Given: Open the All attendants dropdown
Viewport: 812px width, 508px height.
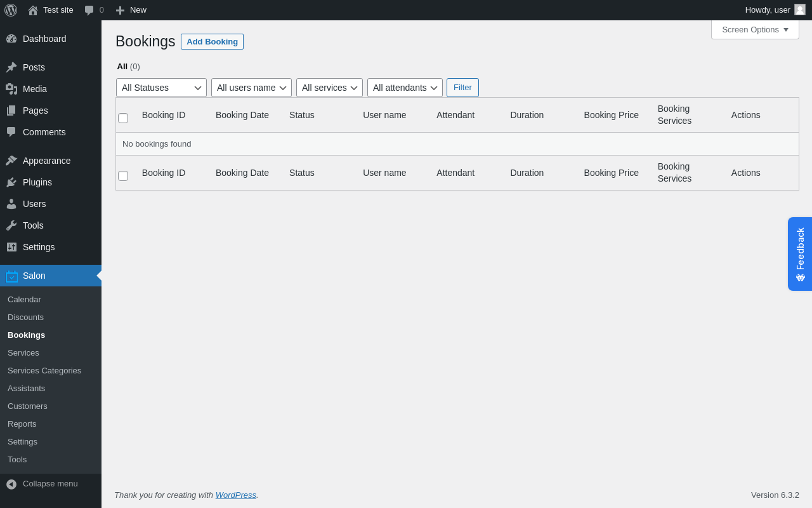Looking at the screenshot, I should coord(405,88).
